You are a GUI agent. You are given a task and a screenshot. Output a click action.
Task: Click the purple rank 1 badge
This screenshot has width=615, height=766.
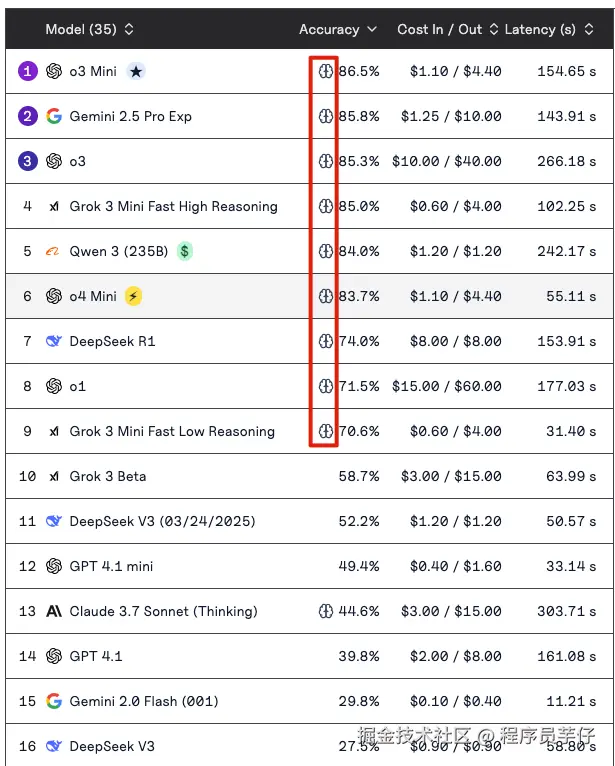(x=27, y=71)
